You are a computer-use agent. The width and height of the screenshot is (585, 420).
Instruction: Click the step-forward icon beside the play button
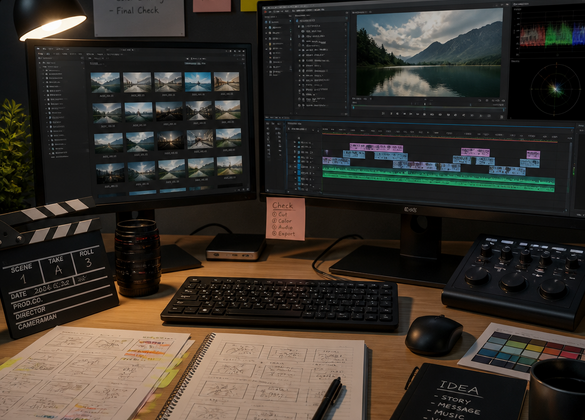tap(433, 115)
